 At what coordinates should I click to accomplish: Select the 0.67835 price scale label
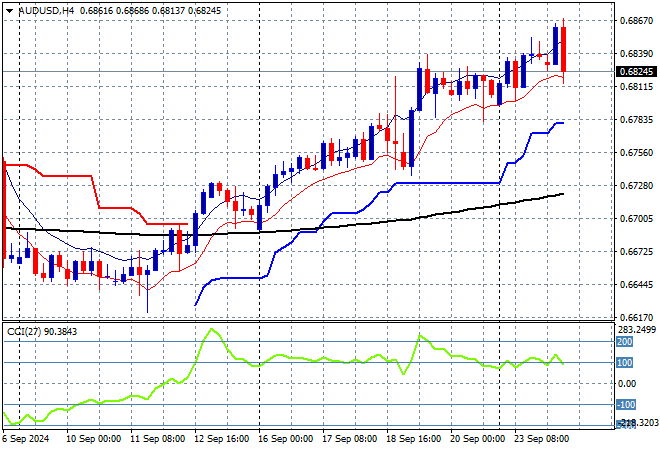pos(637,120)
